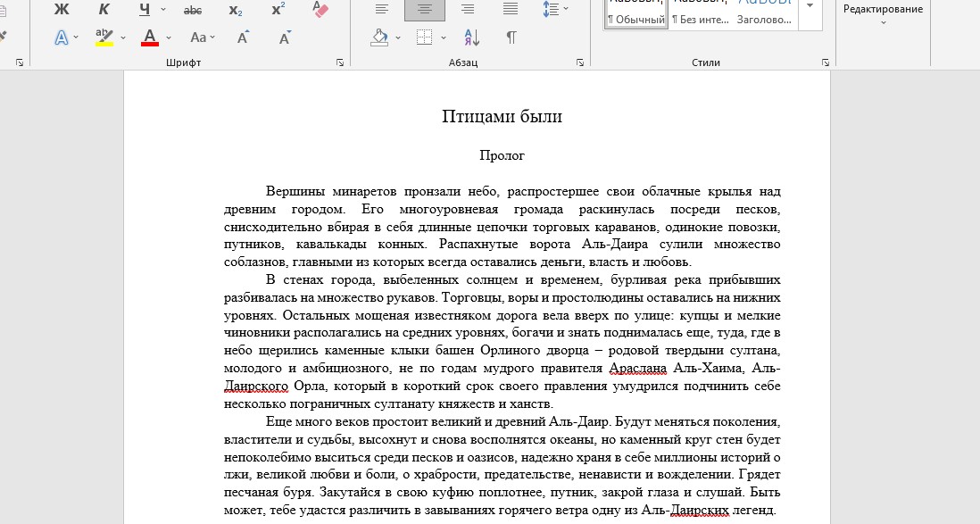Apply borders to paragraph

[x=424, y=37]
